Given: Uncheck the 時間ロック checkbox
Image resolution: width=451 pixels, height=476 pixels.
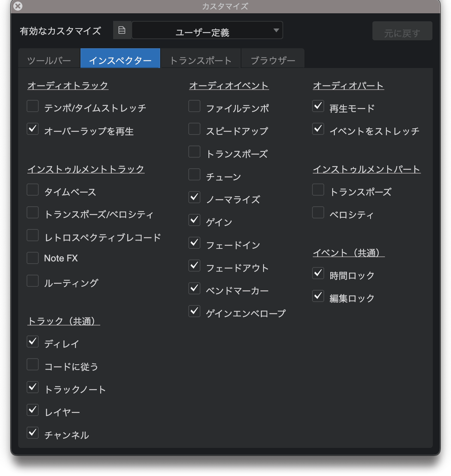Looking at the screenshot, I should pyautogui.click(x=318, y=274).
